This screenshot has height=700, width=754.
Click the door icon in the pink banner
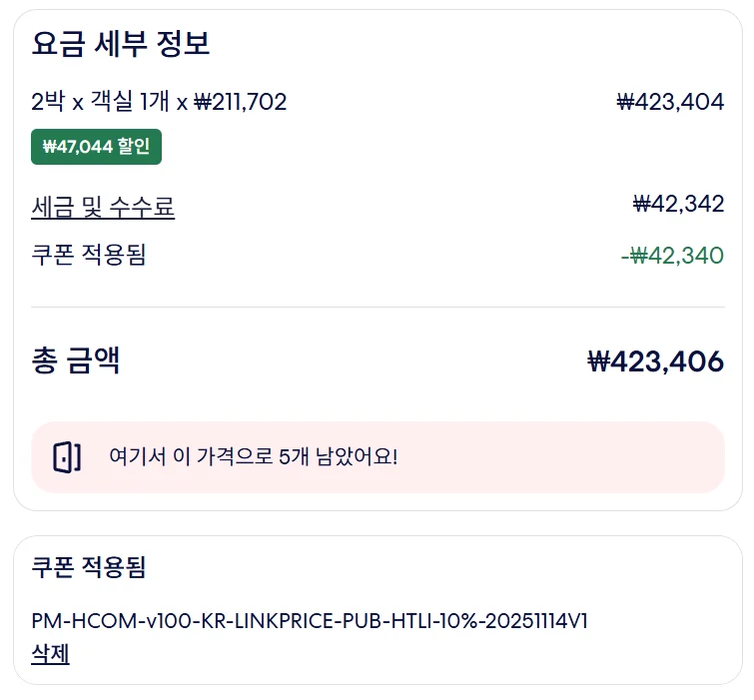pos(67,456)
